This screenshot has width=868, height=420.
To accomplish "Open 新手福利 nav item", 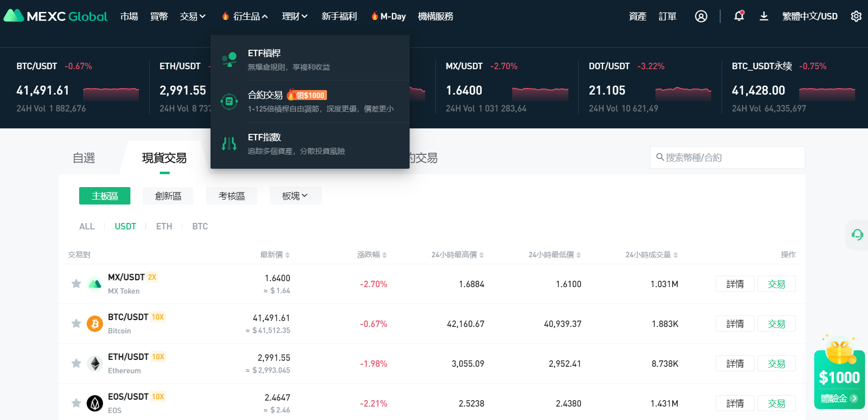I will pyautogui.click(x=339, y=16).
